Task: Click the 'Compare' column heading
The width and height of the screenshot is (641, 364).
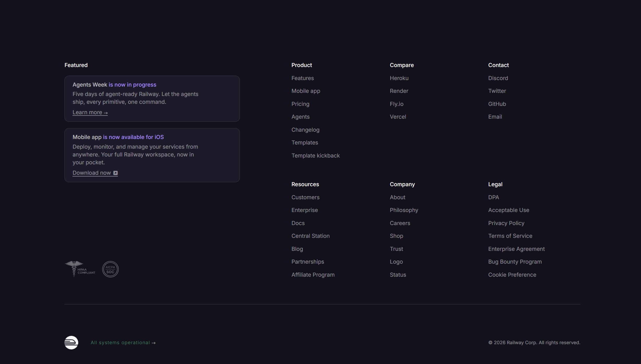Action: coord(402,65)
